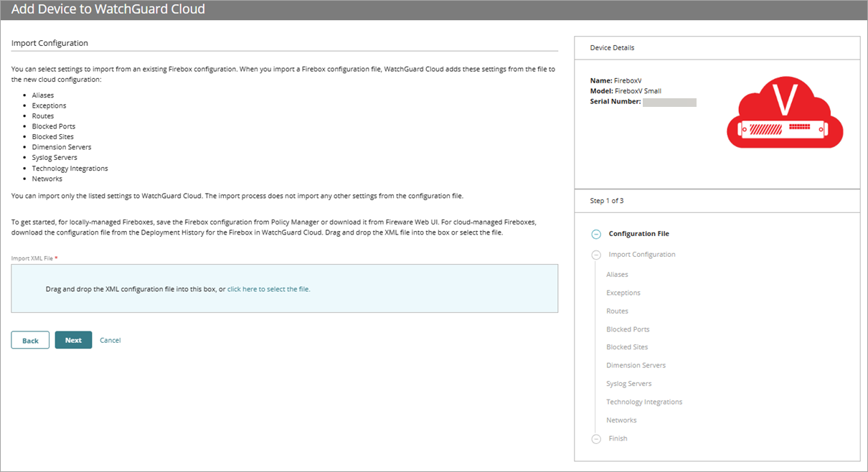Click the Finish step circle icon
The image size is (868, 472).
596,439
